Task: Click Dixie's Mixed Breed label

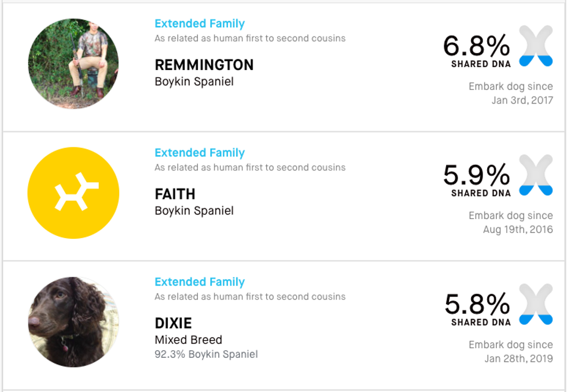Action: (x=188, y=340)
